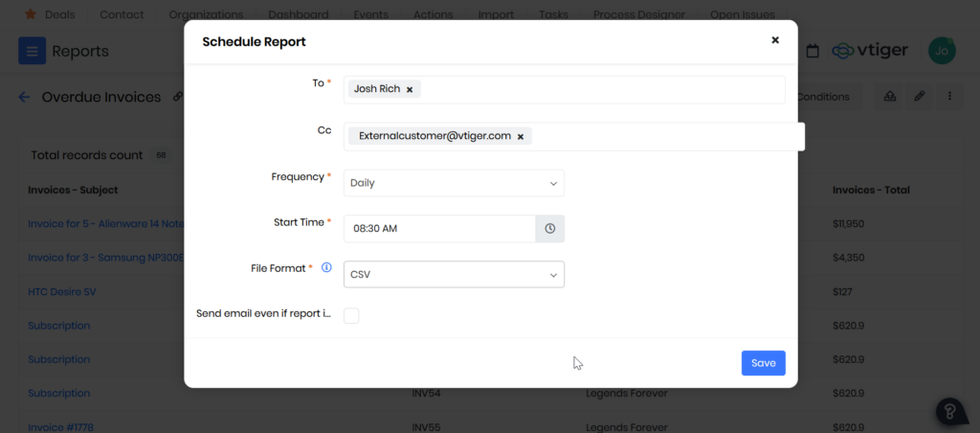Screen dimensions: 980x433
Task: Click the help question mark icon
Action: coord(950,411)
